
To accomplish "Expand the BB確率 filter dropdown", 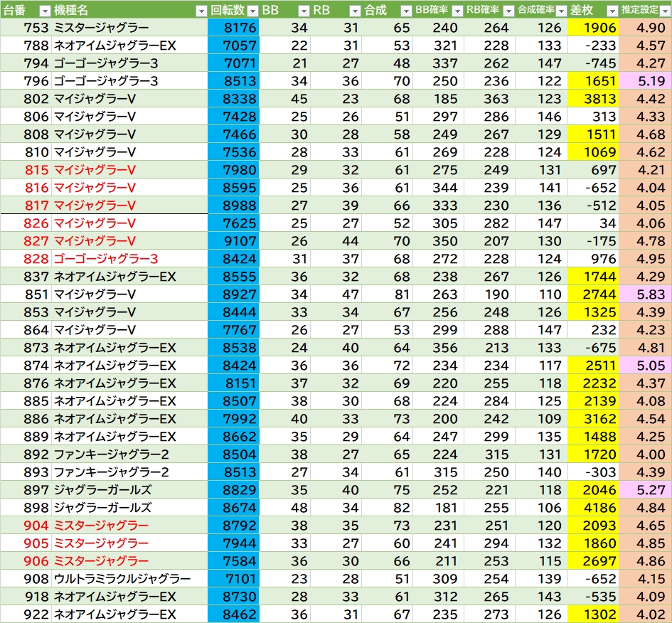I will pyautogui.click(x=457, y=11).
